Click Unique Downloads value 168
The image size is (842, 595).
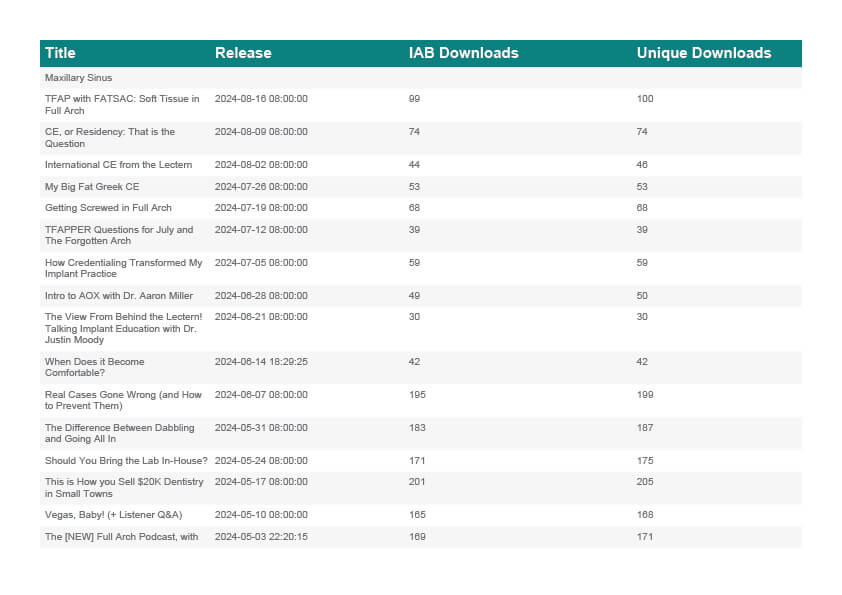click(x=645, y=515)
